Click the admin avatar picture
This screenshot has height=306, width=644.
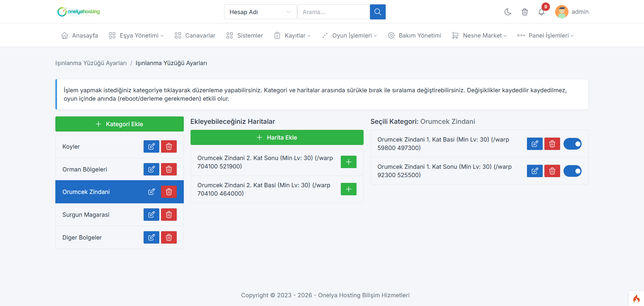[561, 12]
